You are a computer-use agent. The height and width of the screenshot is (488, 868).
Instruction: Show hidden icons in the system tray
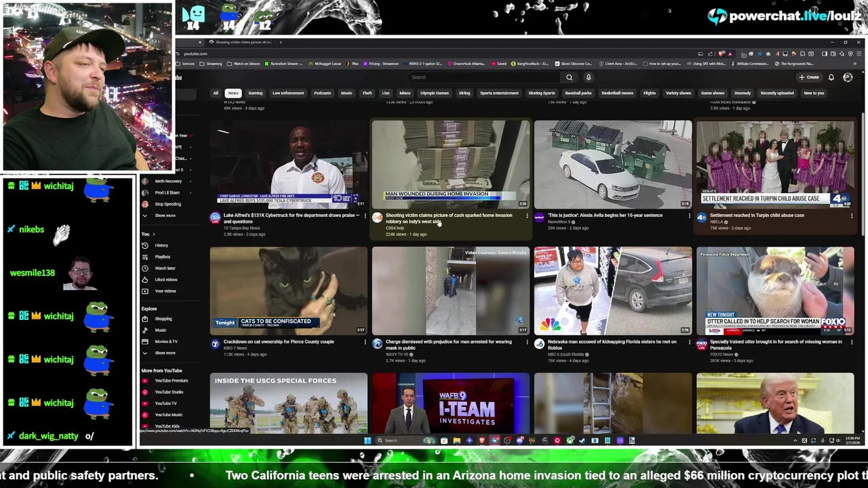(795, 441)
